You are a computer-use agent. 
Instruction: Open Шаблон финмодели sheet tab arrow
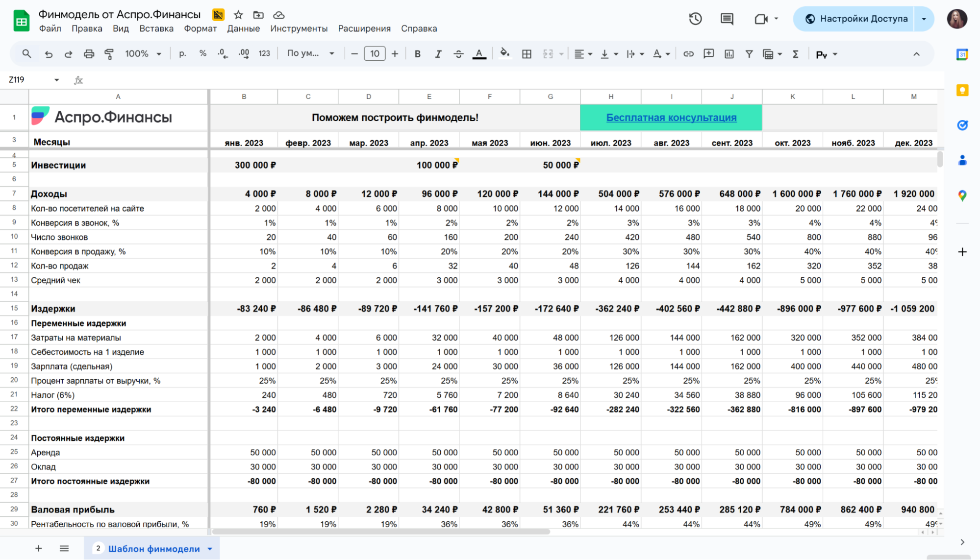[x=210, y=549]
